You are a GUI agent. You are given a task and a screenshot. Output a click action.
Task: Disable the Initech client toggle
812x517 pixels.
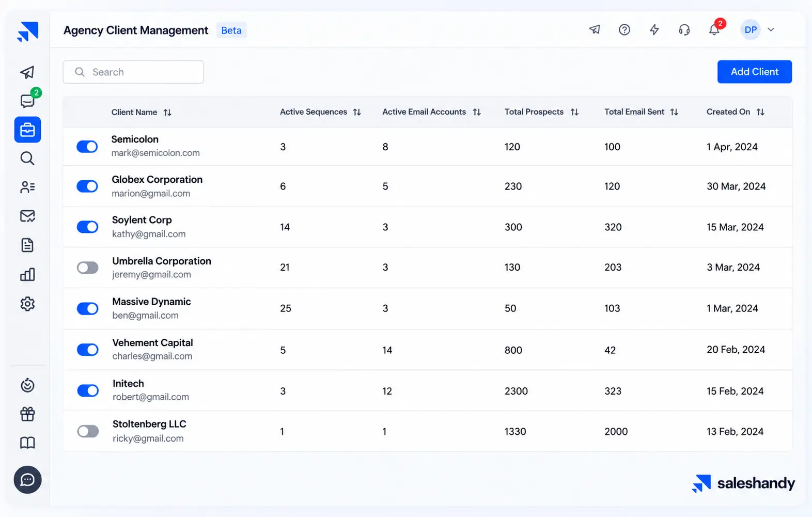click(x=87, y=390)
